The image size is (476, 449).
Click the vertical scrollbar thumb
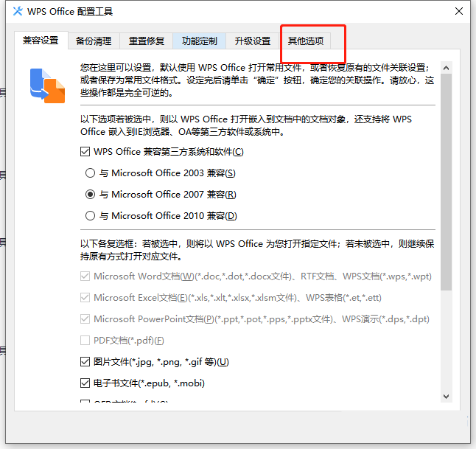coord(446,181)
